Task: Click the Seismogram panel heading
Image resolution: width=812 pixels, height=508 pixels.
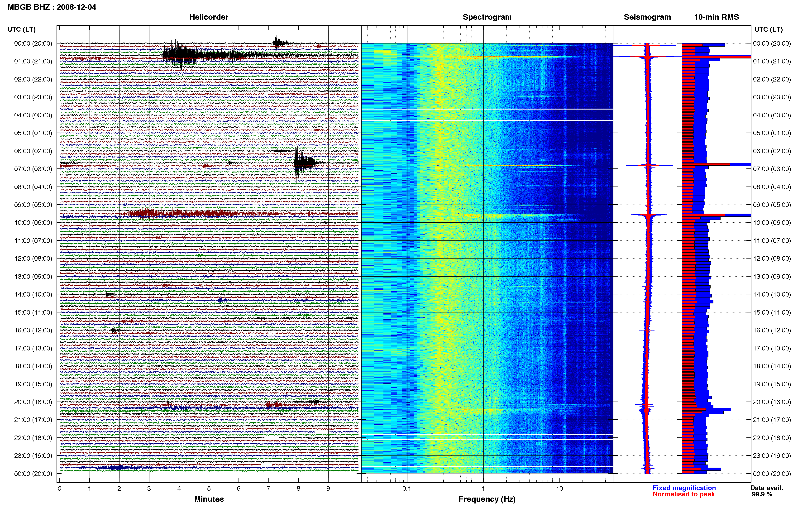Action: (647, 17)
